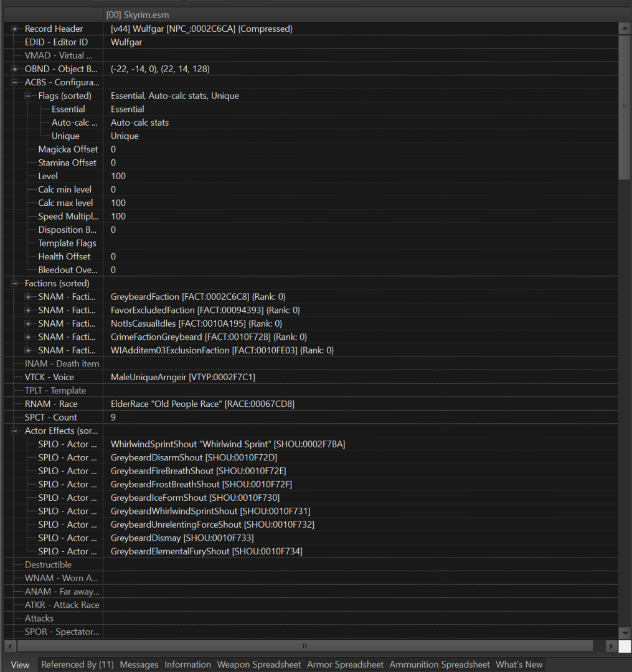Open the Information tab

pyautogui.click(x=188, y=665)
